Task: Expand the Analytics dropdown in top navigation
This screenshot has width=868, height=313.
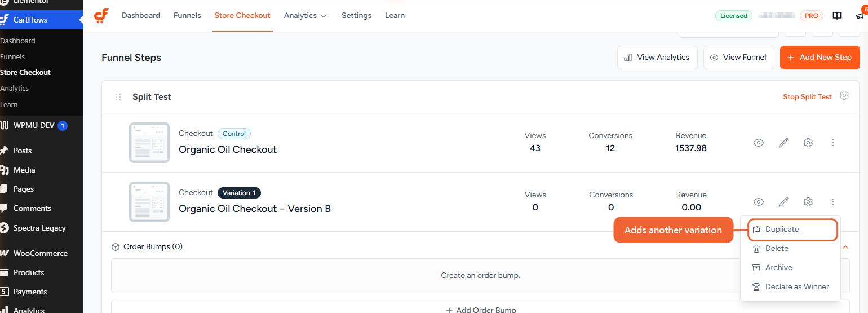Action: point(305,16)
